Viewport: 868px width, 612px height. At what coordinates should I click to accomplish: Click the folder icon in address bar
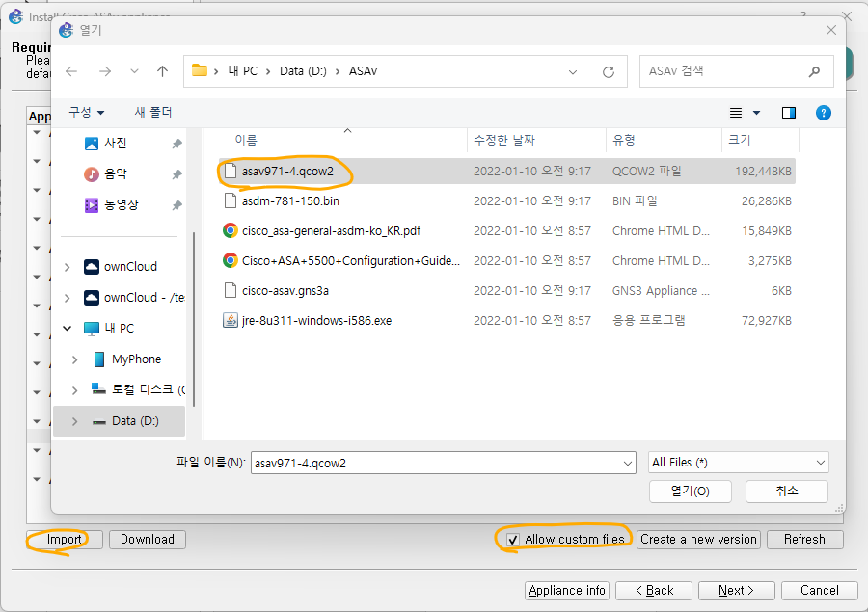point(200,70)
